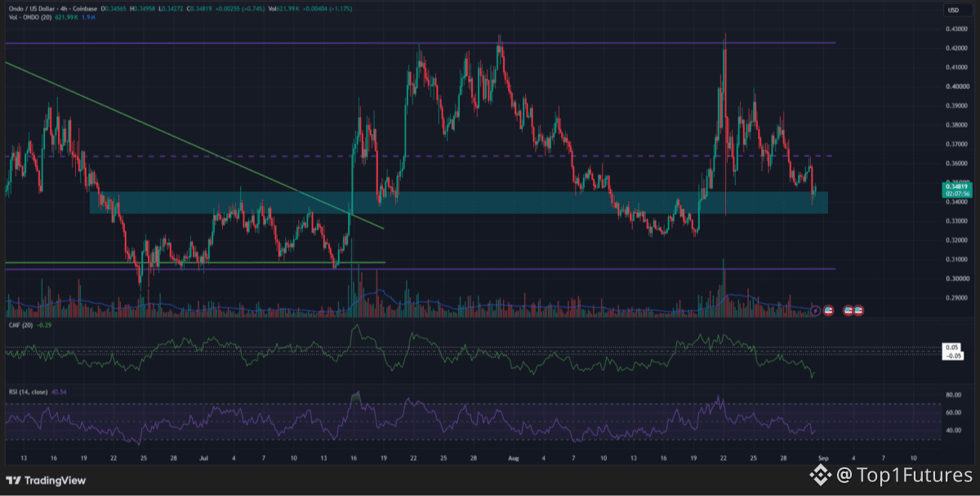Click the Jul label on time axis
This screenshot has height=496, width=980.
click(203, 460)
